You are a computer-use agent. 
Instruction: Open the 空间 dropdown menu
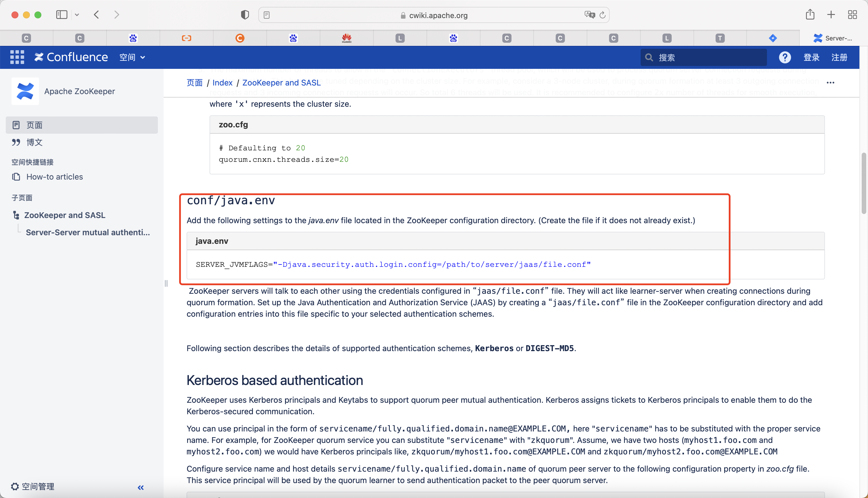coord(132,57)
